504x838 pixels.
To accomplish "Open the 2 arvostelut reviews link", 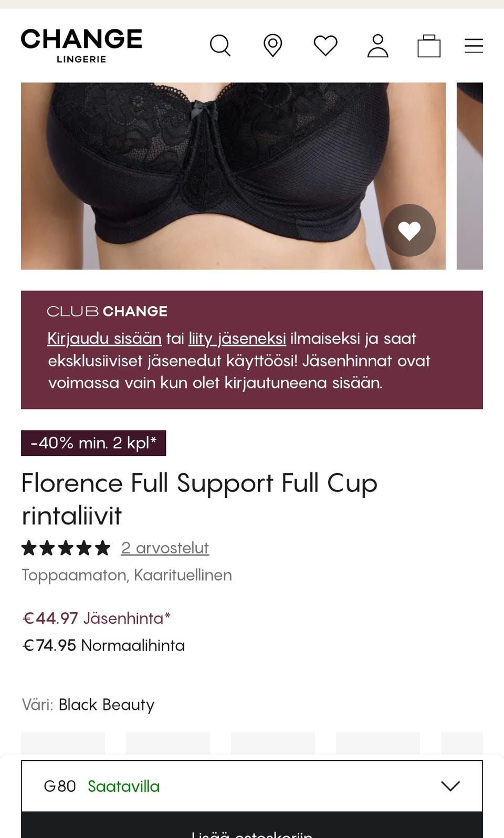I will point(165,548).
